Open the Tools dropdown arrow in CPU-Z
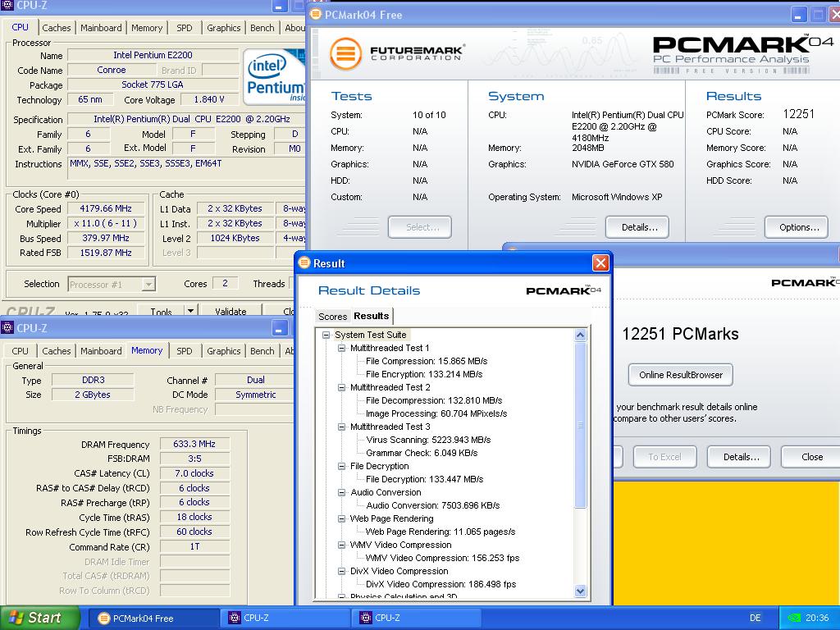This screenshot has height=630, width=840. [190, 311]
